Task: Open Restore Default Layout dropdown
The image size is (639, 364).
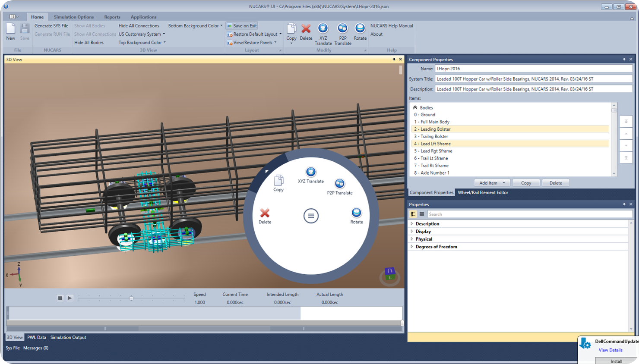Action: click(x=254, y=34)
